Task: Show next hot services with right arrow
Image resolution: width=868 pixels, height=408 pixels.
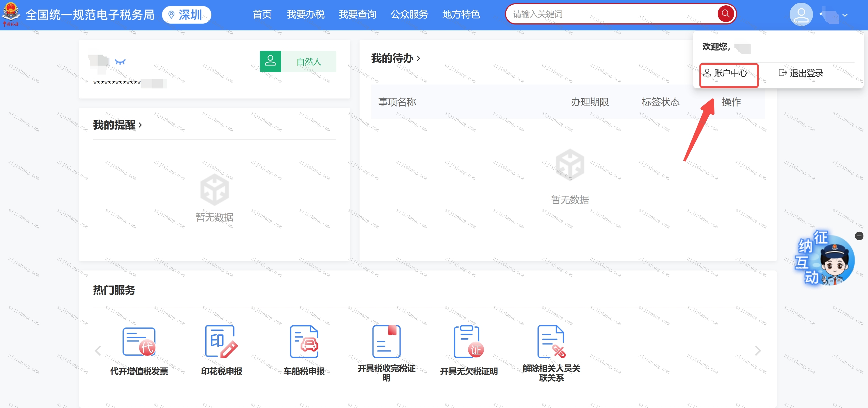Action: pyautogui.click(x=758, y=350)
